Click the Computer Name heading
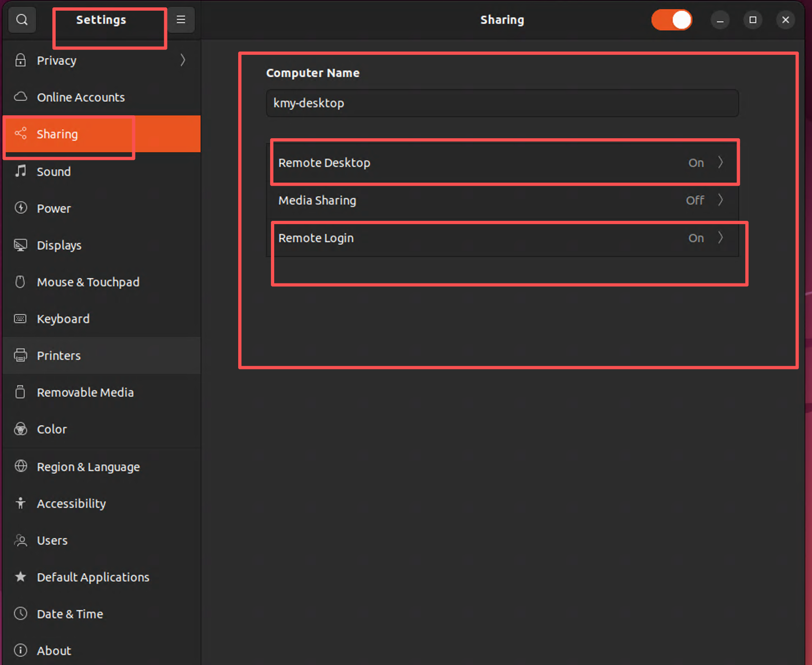The image size is (812, 665). pyautogui.click(x=313, y=73)
